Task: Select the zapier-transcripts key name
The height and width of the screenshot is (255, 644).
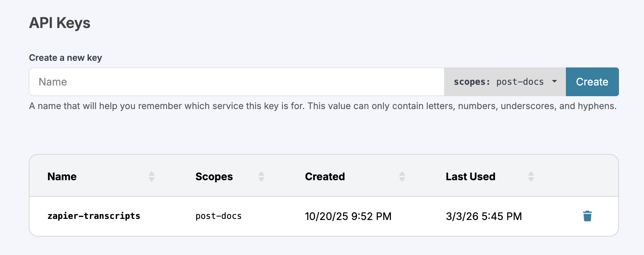Action: pos(94,216)
